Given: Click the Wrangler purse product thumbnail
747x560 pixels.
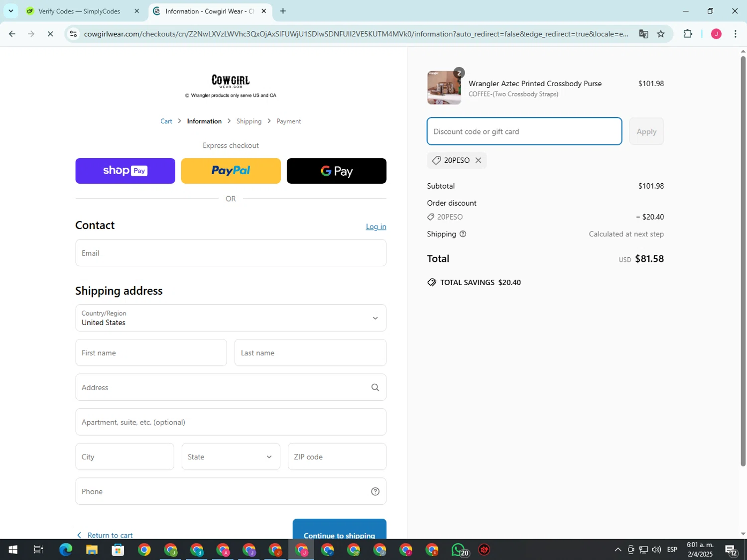Looking at the screenshot, I should tap(444, 88).
